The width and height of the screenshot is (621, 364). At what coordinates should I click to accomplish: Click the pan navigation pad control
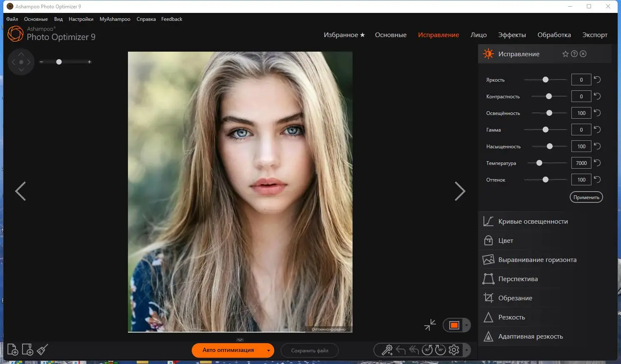(21, 62)
